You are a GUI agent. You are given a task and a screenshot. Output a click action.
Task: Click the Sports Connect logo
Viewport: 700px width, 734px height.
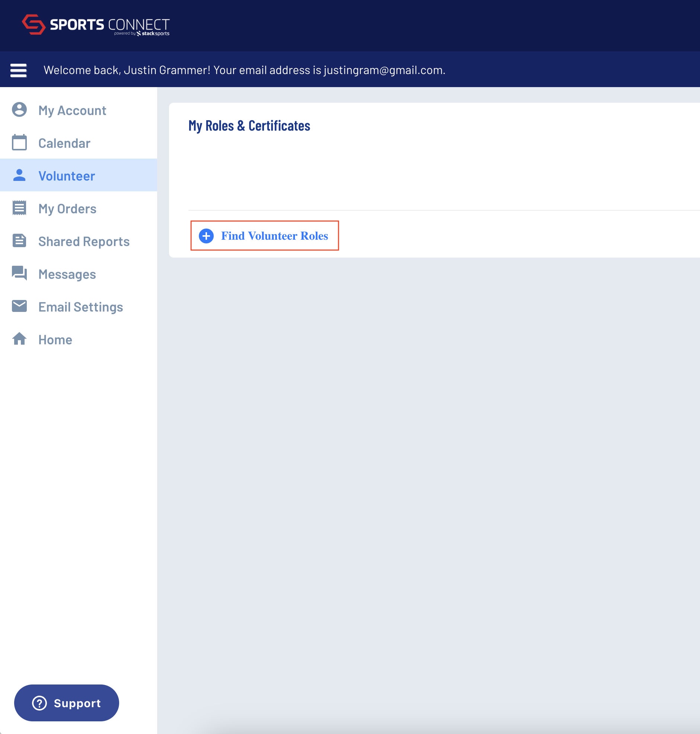[x=96, y=25]
